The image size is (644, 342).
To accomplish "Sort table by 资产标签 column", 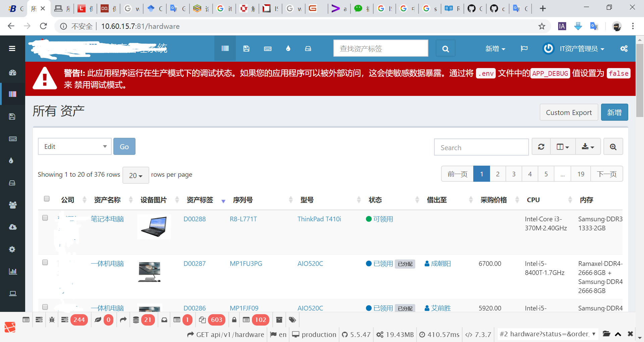I will tap(200, 200).
